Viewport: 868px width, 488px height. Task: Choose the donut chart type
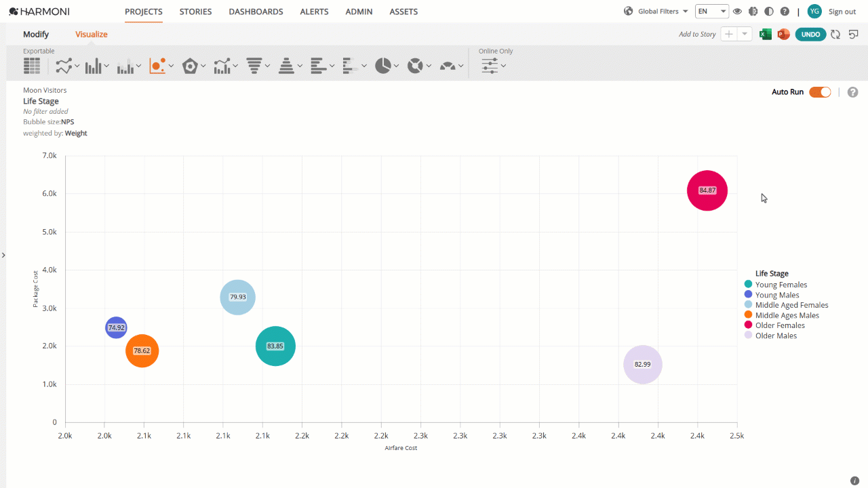[x=415, y=66]
